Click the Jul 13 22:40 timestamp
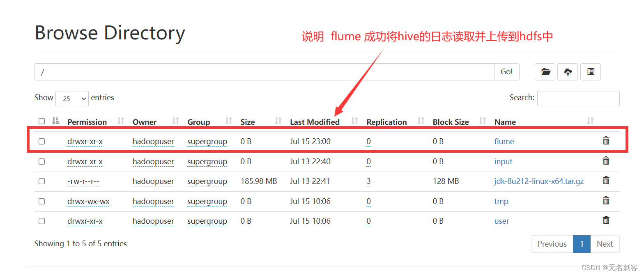The height and width of the screenshot is (275, 644). click(x=310, y=161)
